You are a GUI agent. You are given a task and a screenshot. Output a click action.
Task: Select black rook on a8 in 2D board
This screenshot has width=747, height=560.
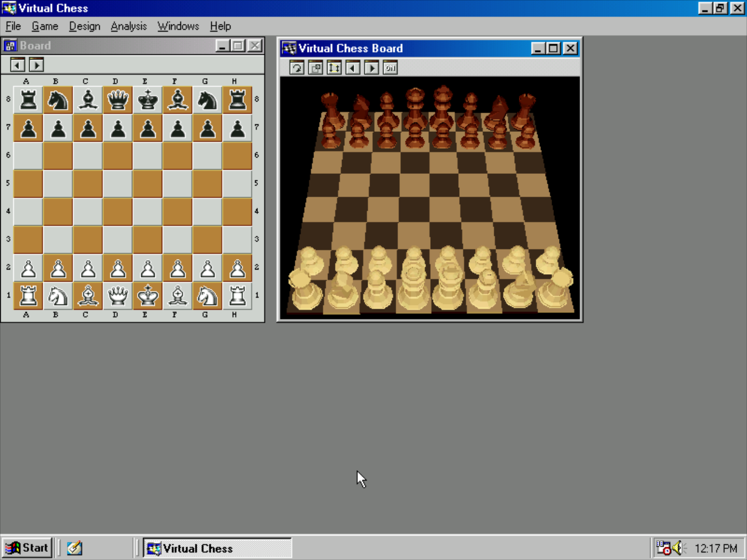pos(28,100)
